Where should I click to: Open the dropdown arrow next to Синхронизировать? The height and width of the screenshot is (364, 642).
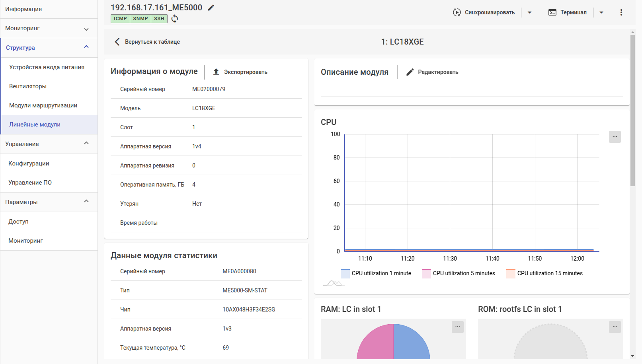[529, 12]
